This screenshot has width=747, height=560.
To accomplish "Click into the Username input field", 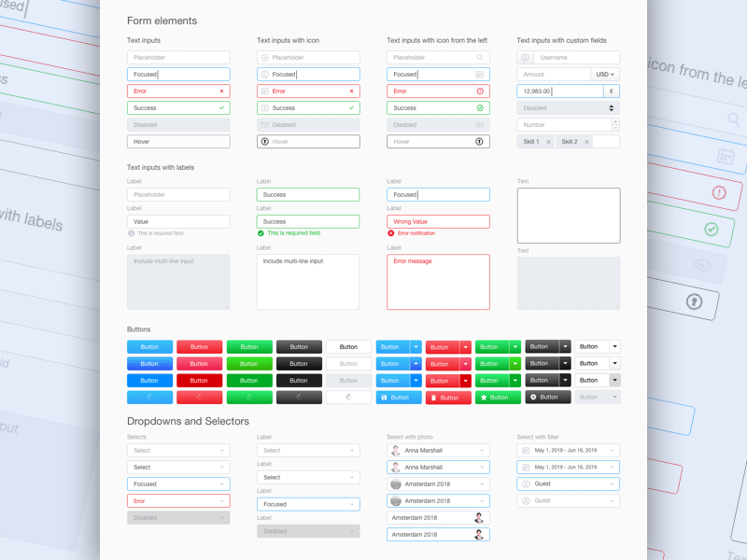I will (x=576, y=58).
